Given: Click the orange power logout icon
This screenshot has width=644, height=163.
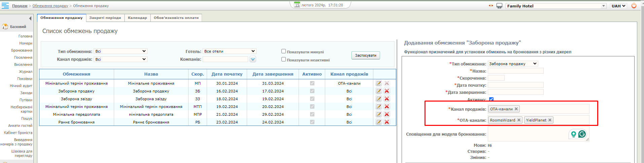Looking at the screenshot, I should [634, 6].
